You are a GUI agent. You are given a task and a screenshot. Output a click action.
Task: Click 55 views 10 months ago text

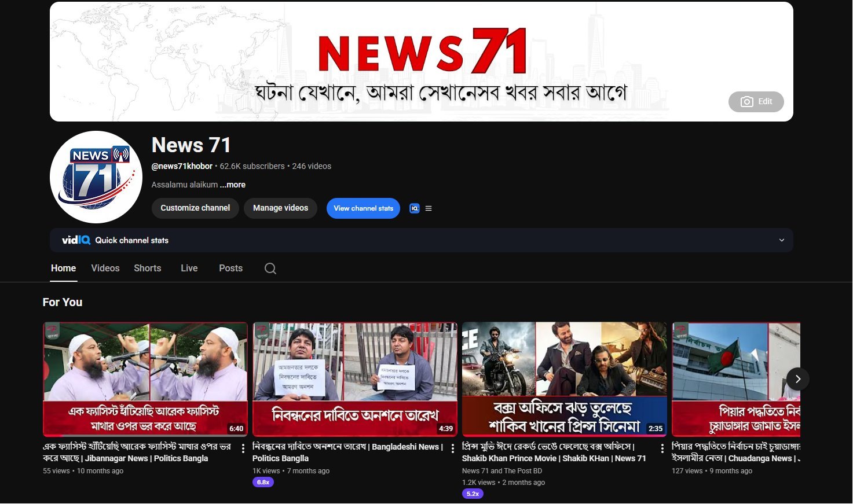tap(83, 471)
